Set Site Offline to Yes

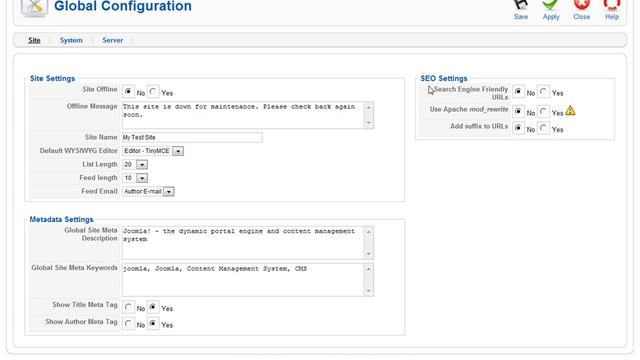153,91
